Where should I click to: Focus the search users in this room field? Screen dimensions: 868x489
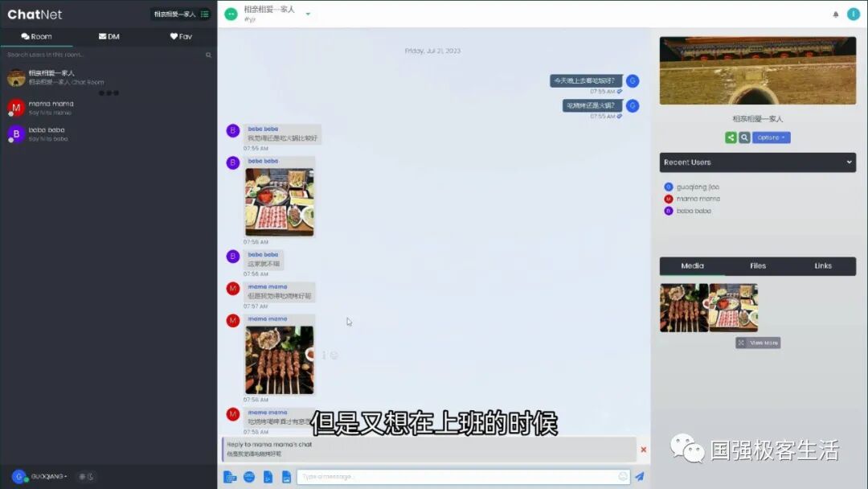point(105,55)
